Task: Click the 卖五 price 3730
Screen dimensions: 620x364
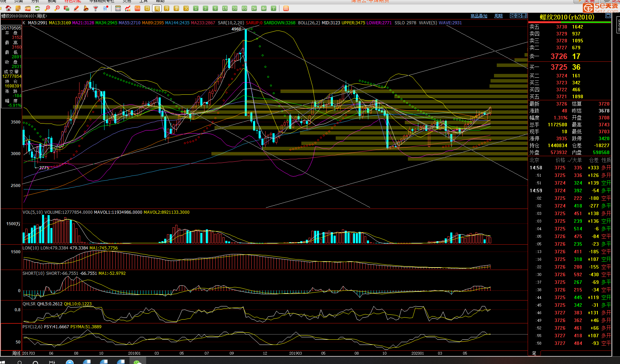Action: 562,27
